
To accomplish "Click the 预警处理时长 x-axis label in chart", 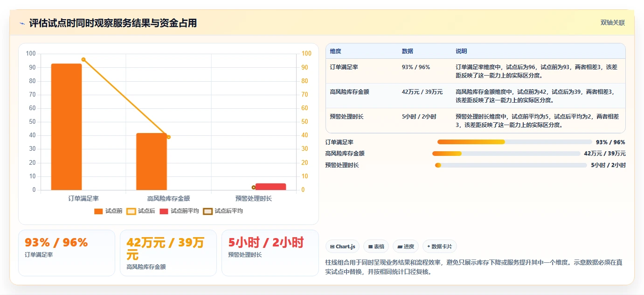I will coord(254,198).
